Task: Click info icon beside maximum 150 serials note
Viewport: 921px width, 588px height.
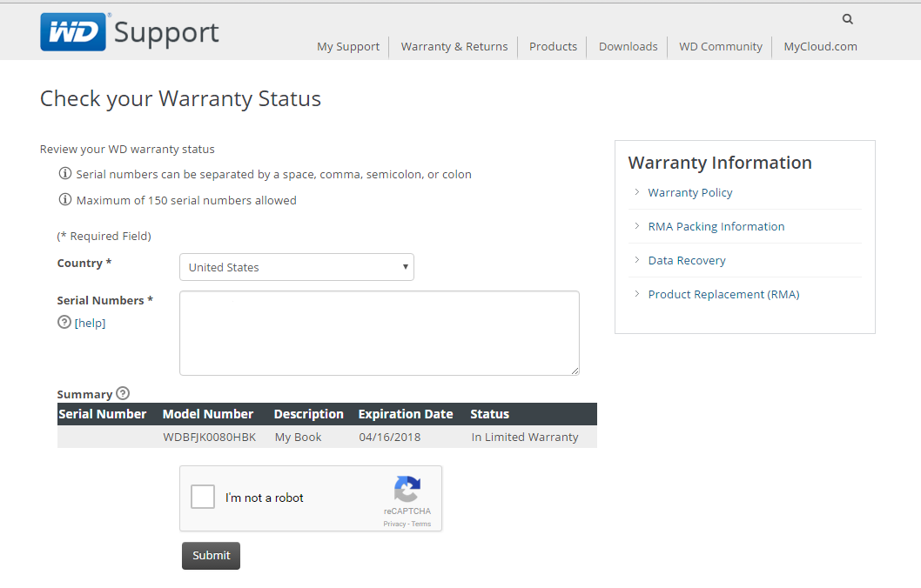Action: pos(65,199)
